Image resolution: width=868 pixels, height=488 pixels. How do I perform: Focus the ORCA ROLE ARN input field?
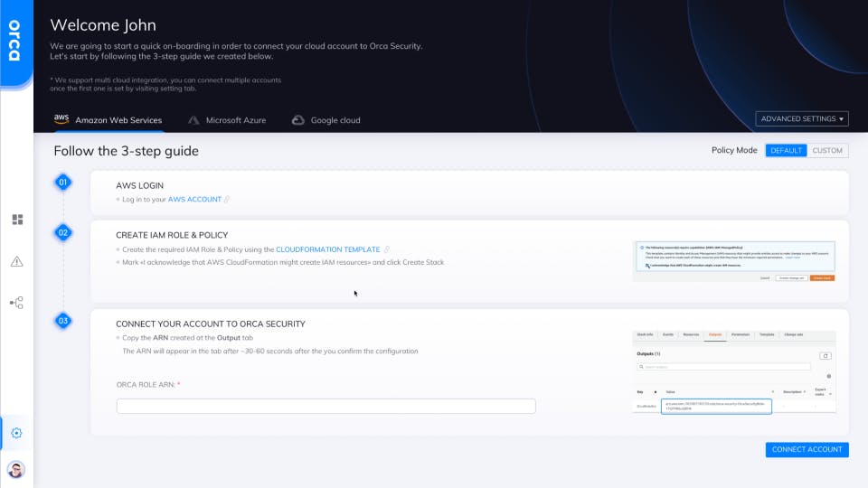tap(326, 406)
